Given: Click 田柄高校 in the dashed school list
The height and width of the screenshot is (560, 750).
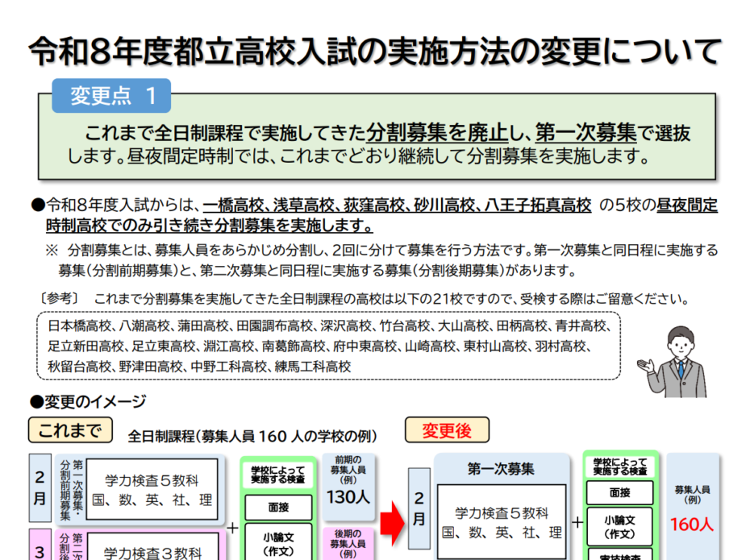Looking at the screenshot, I should (522, 326).
